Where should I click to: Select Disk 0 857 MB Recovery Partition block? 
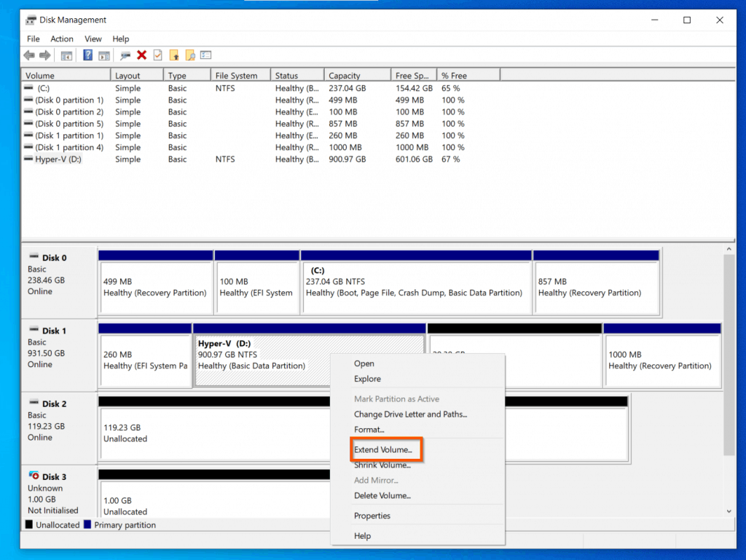597,283
